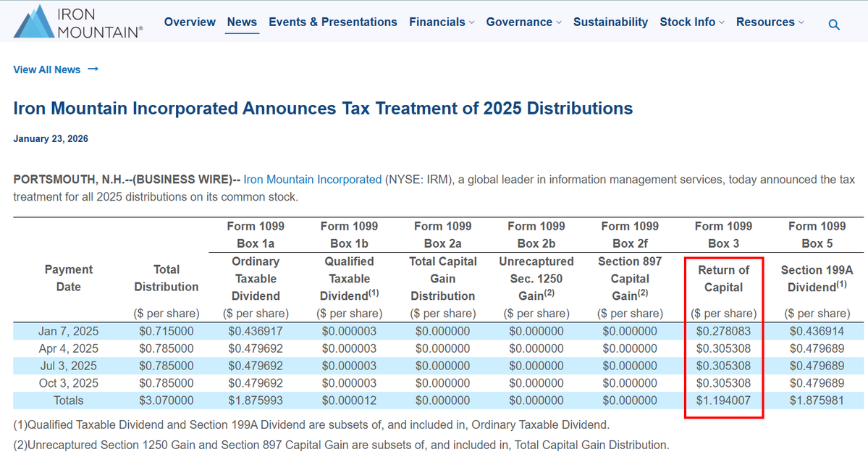Click the $0.000012 qualified dividend total
This screenshot has width=868, height=457.
pyautogui.click(x=350, y=401)
